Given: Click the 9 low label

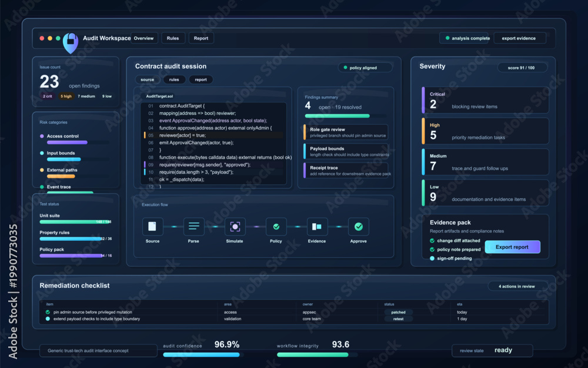Looking at the screenshot, I should (107, 97).
